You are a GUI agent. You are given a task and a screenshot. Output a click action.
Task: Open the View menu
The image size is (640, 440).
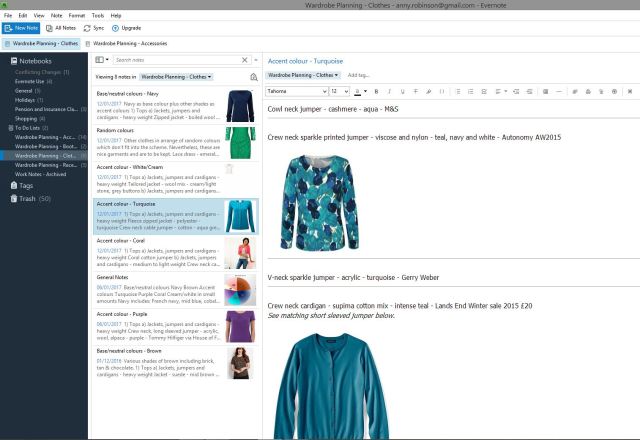point(39,16)
